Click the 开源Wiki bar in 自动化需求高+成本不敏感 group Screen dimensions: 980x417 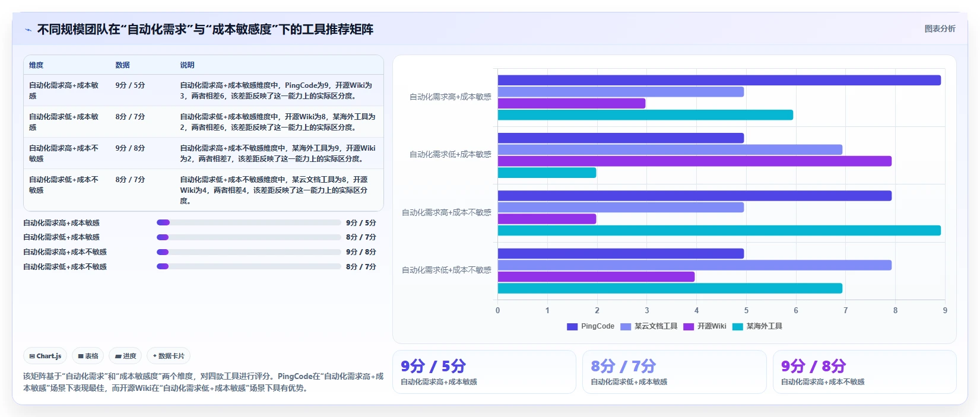[547, 219]
